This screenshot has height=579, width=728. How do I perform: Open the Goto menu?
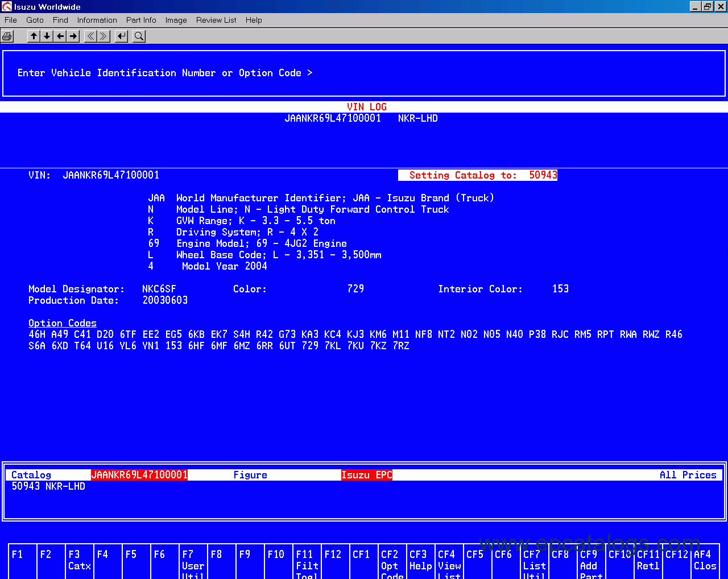[35, 20]
